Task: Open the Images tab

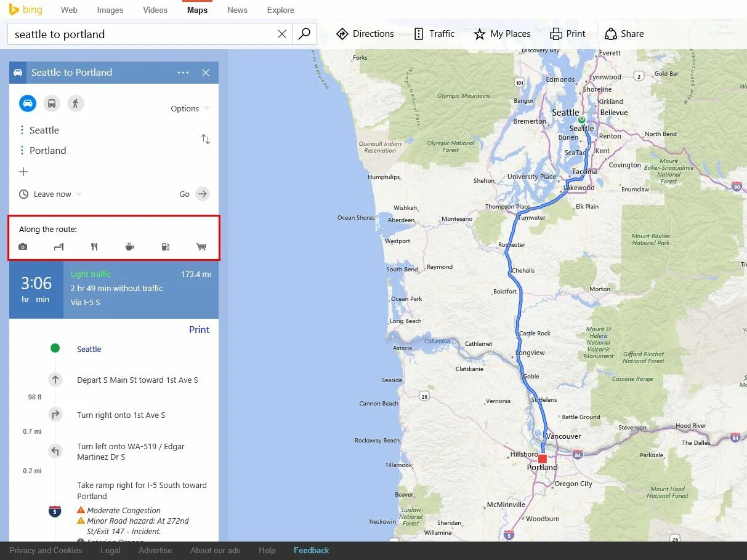Action: [x=110, y=10]
